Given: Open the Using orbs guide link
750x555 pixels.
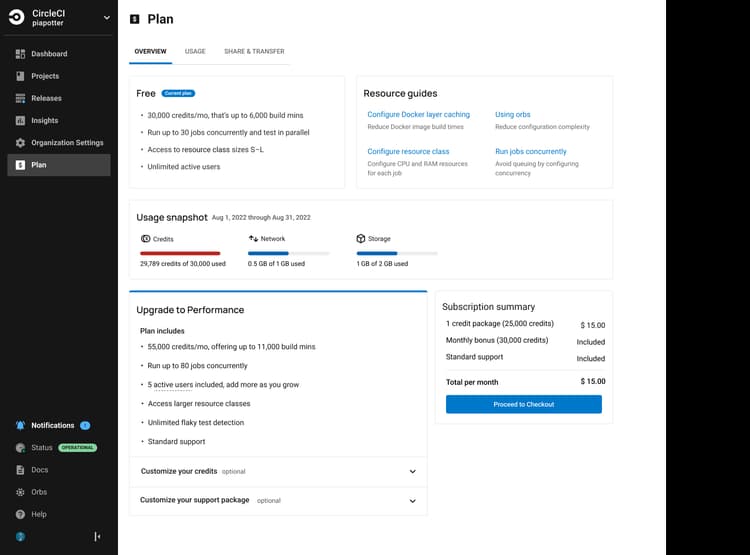Looking at the screenshot, I should pyautogui.click(x=512, y=114).
